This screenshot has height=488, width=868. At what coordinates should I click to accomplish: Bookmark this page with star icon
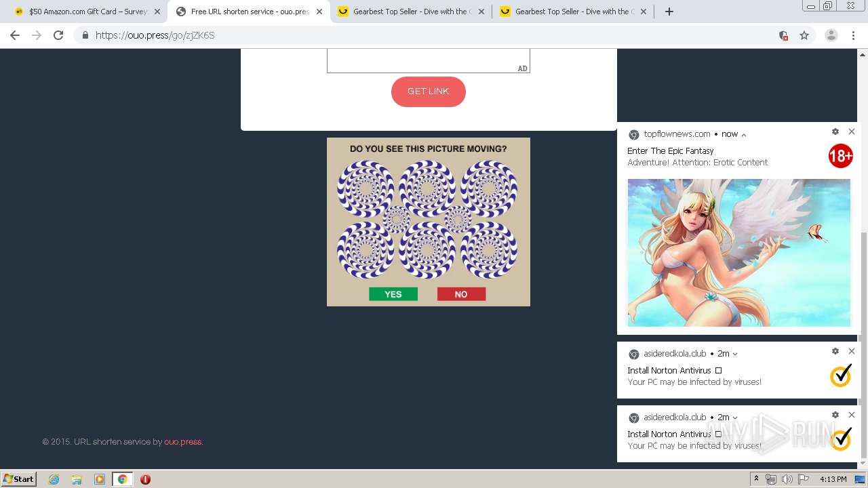tap(804, 35)
